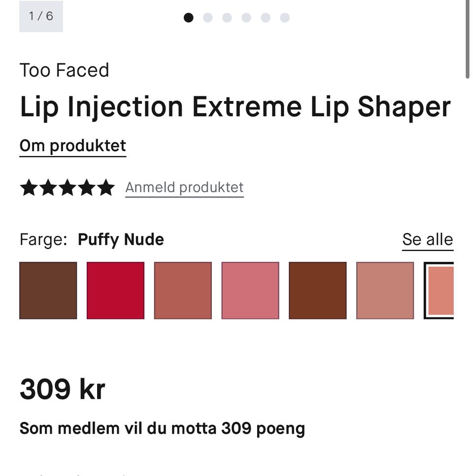Pick the terracotta rose color swatch

pyautogui.click(x=183, y=290)
